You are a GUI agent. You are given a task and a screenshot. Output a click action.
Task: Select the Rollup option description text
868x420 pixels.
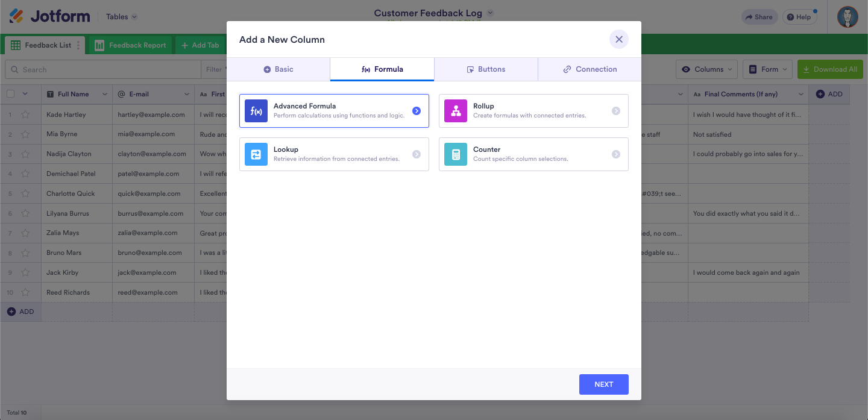(x=529, y=116)
